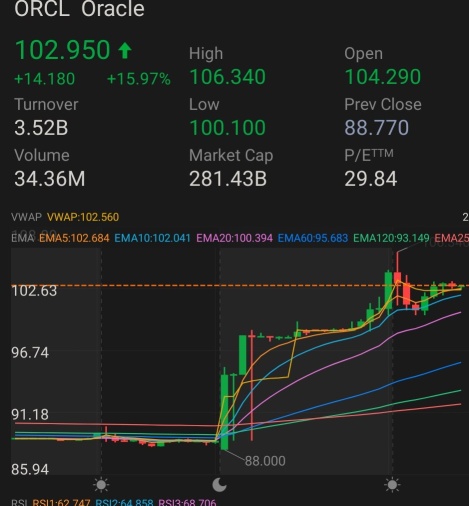
Task: Tap the EMA5:102.684 legend entry
Action: pyautogui.click(x=74, y=238)
